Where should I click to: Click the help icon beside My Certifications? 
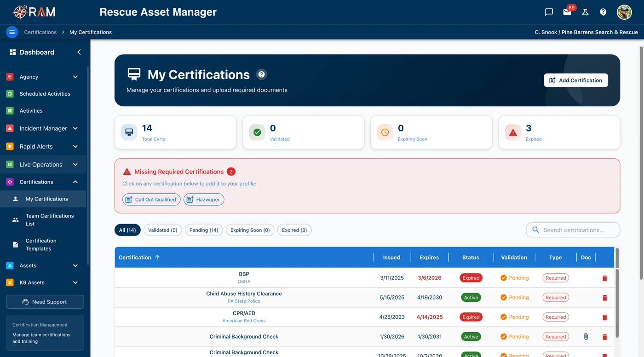pyautogui.click(x=261, y=74)
